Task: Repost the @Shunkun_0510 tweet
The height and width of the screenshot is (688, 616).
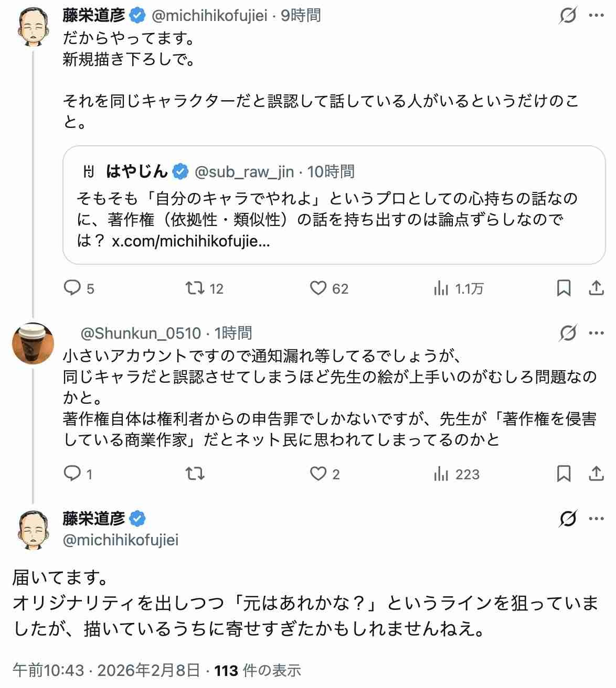Action: click(195, 474)
